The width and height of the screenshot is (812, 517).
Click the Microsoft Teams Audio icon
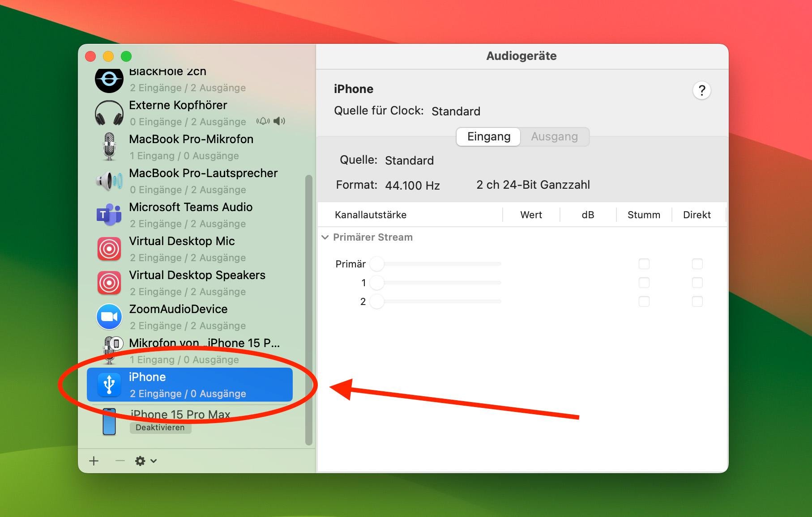point(109,215)
